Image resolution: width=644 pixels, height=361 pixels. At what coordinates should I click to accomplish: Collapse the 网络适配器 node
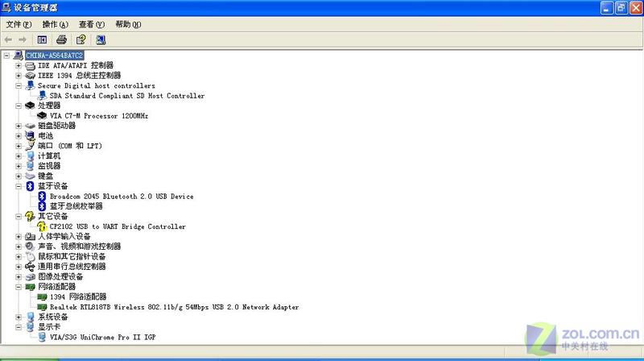pos(19,287)
